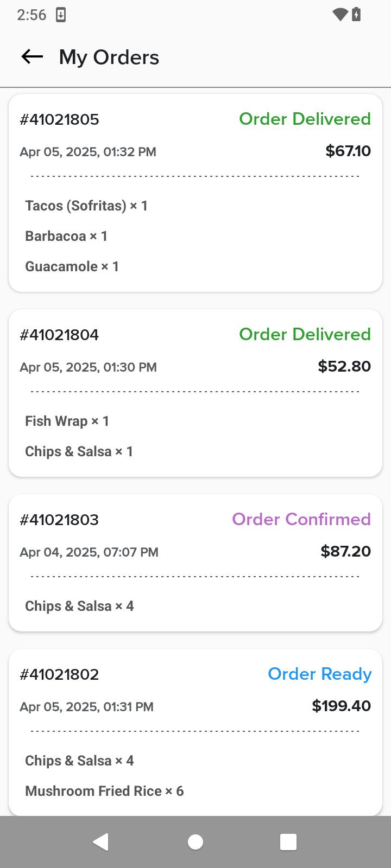The width and height of the screenshot is (391, 868).
Task: Tap the Android recent apps square
Action: [288, 842]
